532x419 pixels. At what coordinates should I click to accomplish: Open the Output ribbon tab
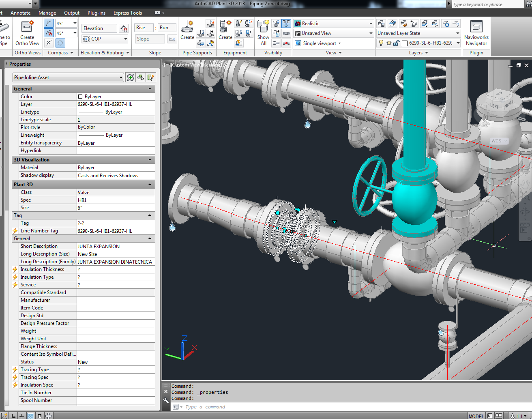[x=72, y=13]
